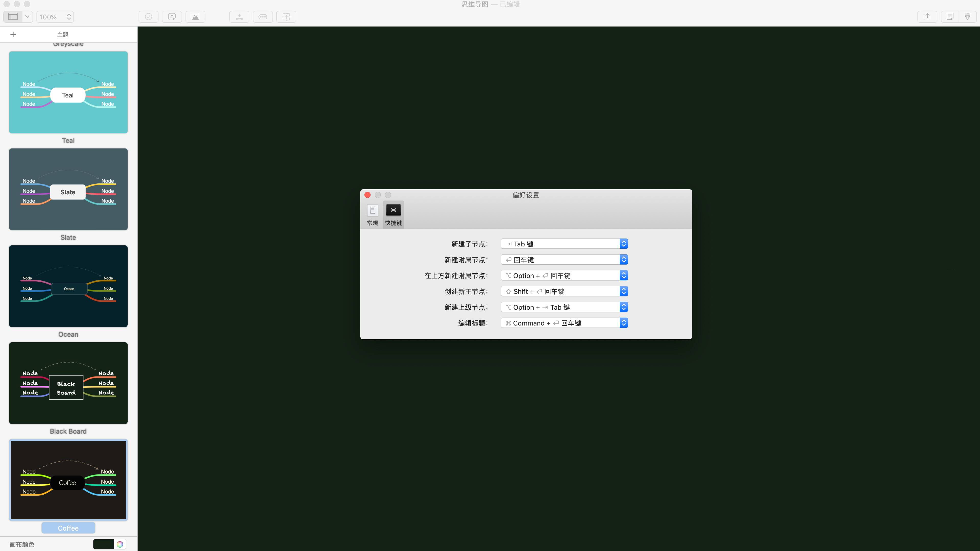Open the 创建新主节点 shortcut dropdown
Image resolution: width=980 pixels, height=551 pixels.
(564, 291)
